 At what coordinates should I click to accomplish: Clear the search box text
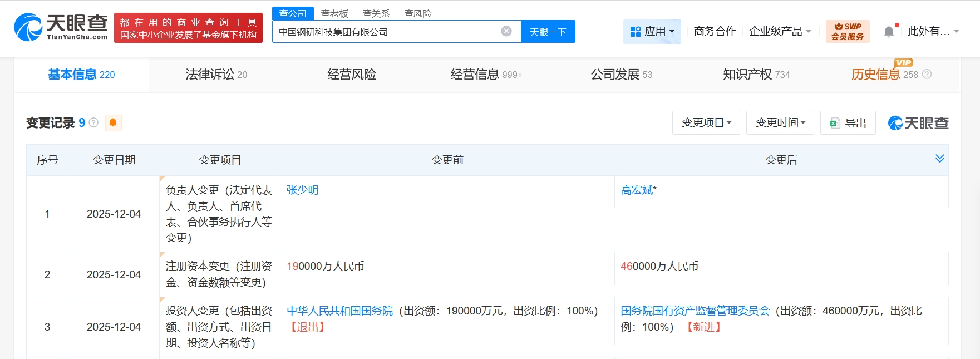click(506, 32)
